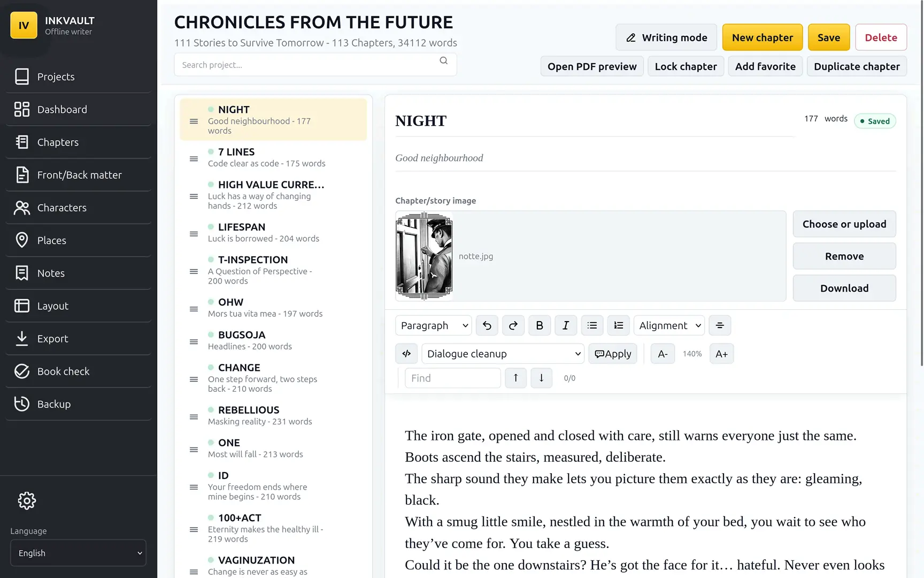The width and height of the screenshot is (924, 578).
Task: Increase font size with A+
Action: tap(721, 353)
